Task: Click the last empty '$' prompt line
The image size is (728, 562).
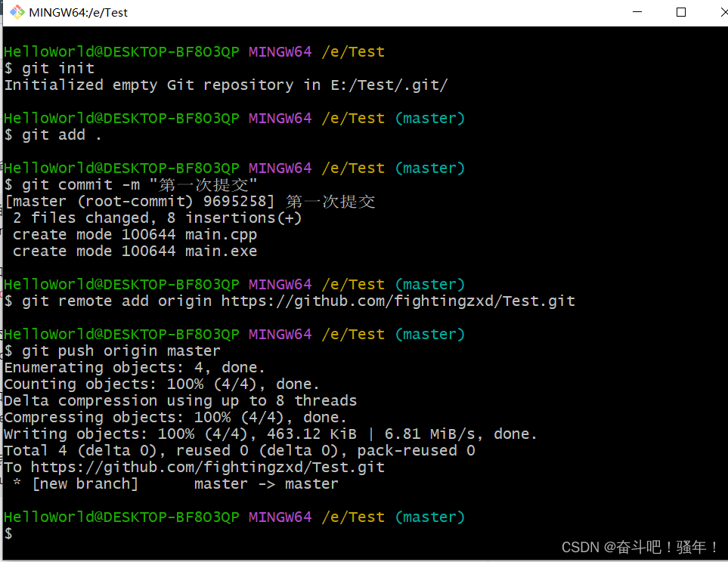Action: coord(8,534)
